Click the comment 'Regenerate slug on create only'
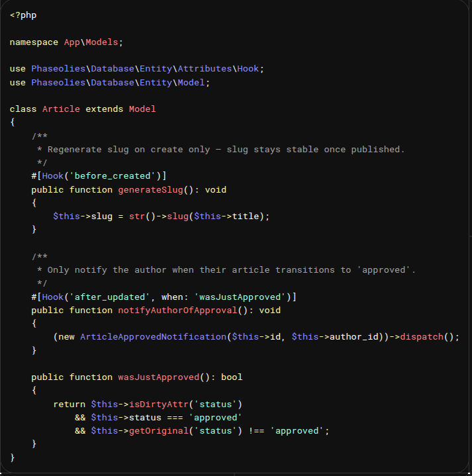The width and height of the screenshot is (472, 476). (128, 150)
